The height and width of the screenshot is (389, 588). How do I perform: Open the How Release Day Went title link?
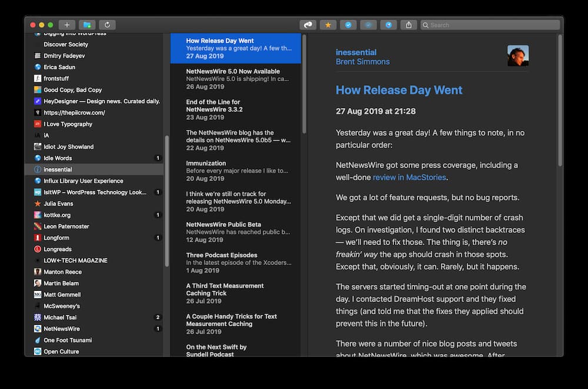(399, 90)
